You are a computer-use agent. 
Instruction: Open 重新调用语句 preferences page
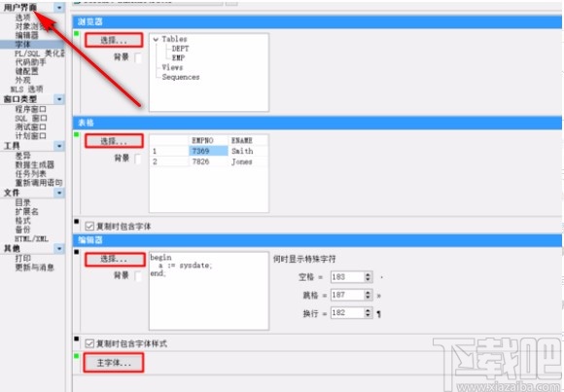[39, 183]
